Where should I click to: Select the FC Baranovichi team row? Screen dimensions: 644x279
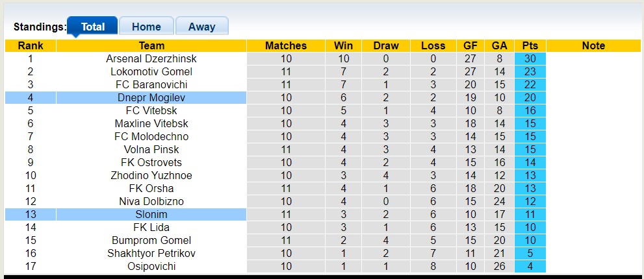pyautogui.click(x=151, y=84)
